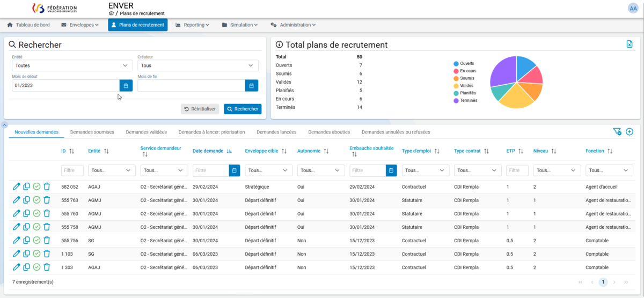This screenshot has width=644, height=298.
Task: Switch to Demandes annulées ou refusées tab
Action: [x=396, y=132]
